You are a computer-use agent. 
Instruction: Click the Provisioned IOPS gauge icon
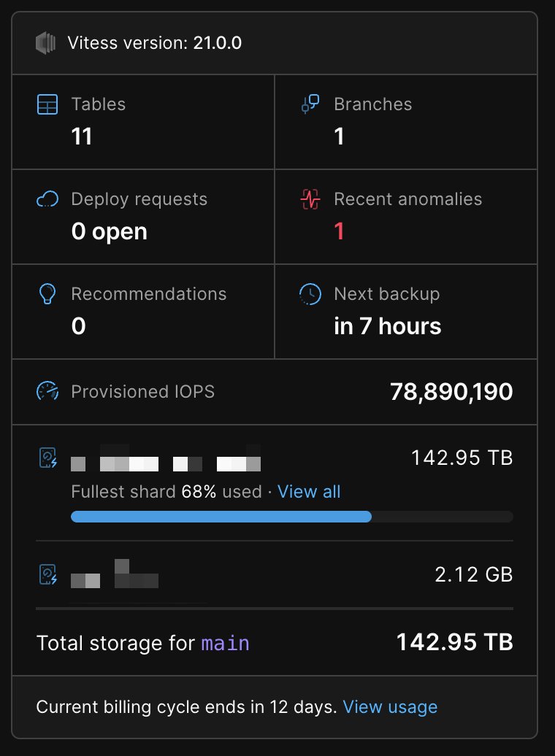[x=47, y=391]
